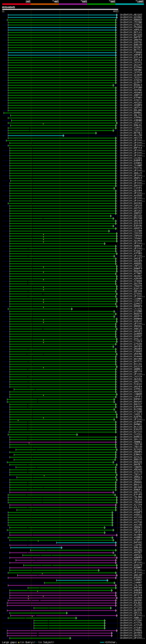
Task: Select hit UniRef100_P38666
Action: click(x=131, y=53)
